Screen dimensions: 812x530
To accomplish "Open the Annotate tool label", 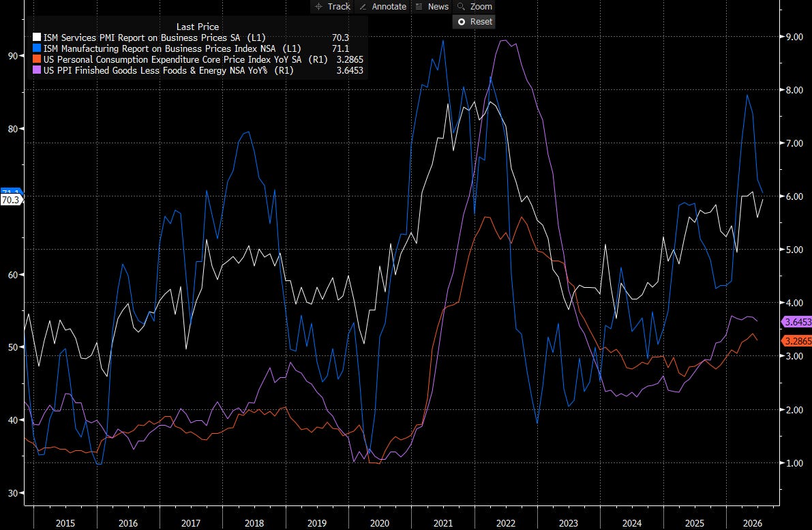I will tap(389, 7).
